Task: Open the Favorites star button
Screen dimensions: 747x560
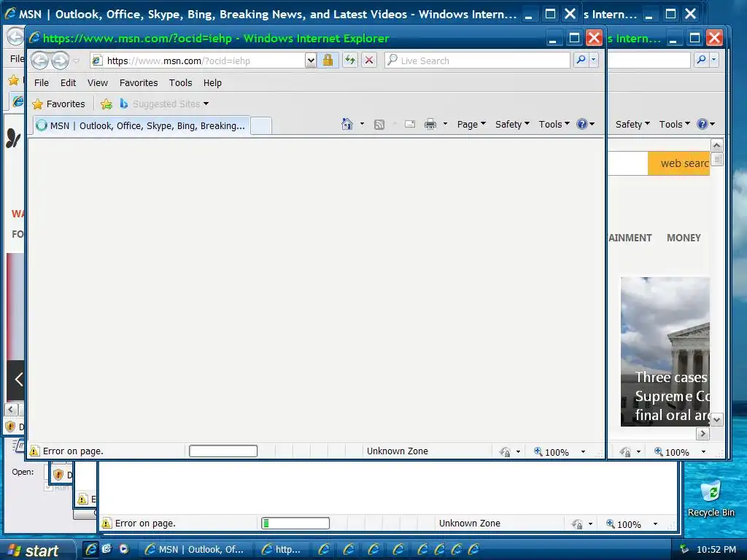Action: point(58,104)
